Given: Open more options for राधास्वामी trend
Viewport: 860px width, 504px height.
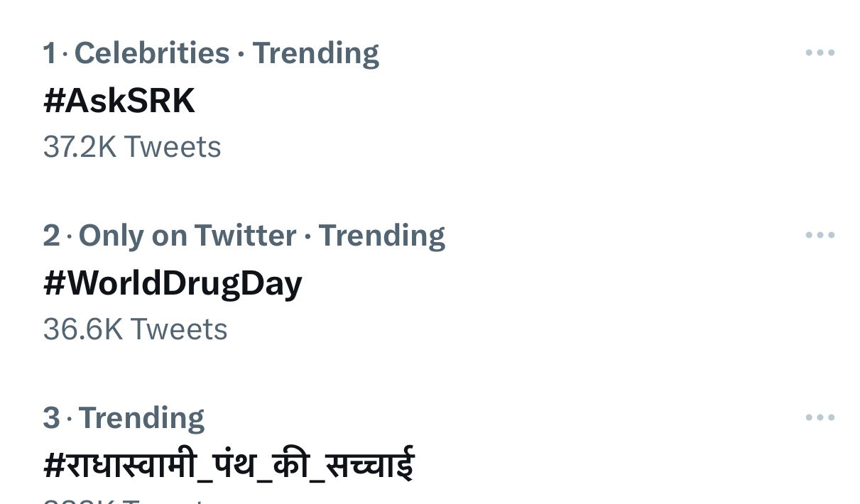Looking at the screenshot, I should coord(820,417).
